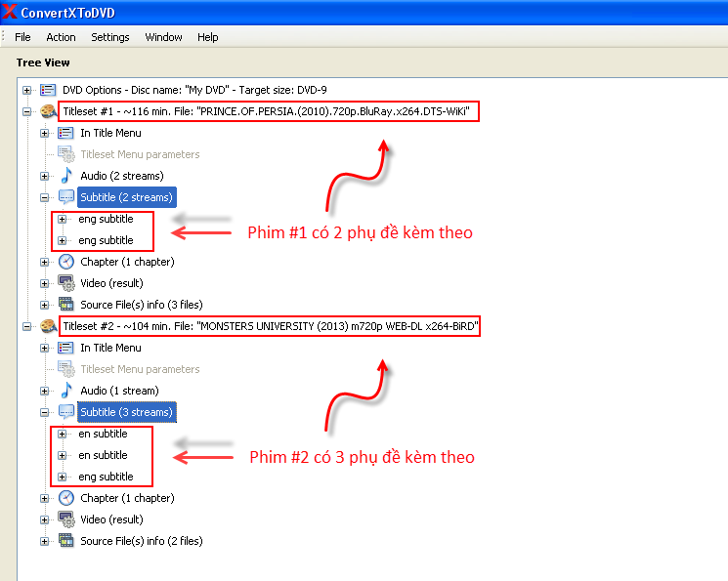Click the film reel icon for Titleset #2
This screenshot has height=581, width=728.
(x=48, y=326)
